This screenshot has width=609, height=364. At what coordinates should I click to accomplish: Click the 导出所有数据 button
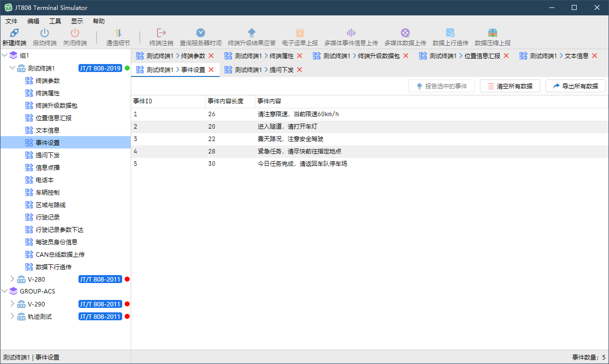(x=575, y=86)
